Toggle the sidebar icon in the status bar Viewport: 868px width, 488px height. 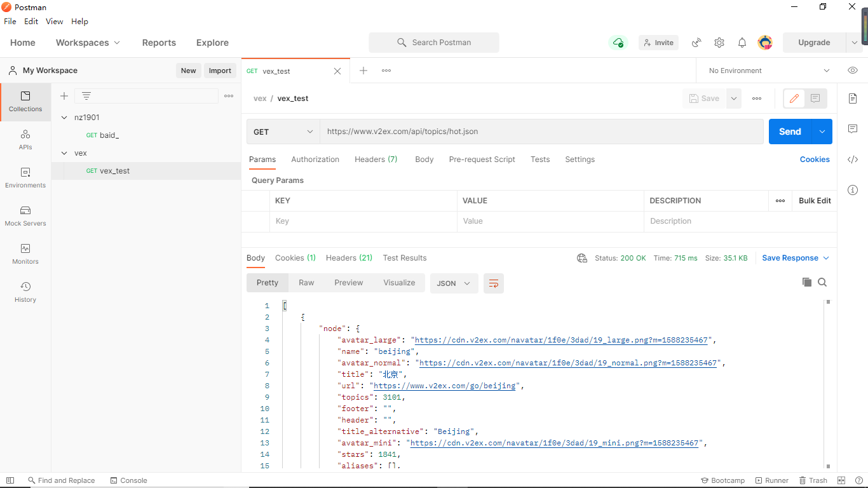point(10,480)
